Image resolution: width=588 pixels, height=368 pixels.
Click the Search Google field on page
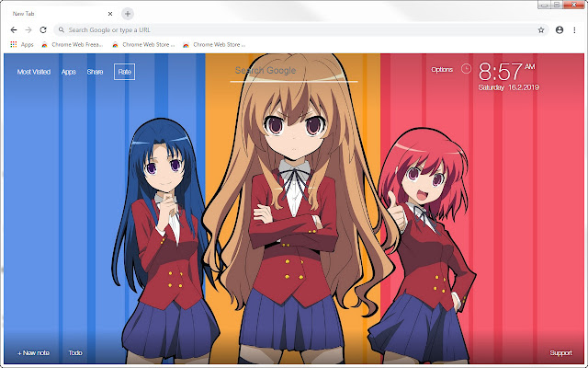[294, 71]
